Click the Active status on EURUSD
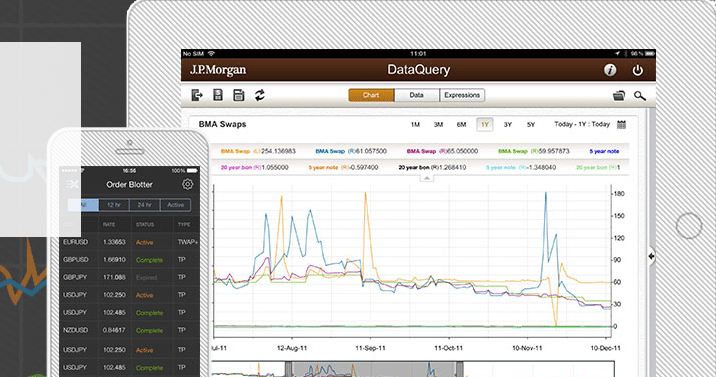 (144, 242)
